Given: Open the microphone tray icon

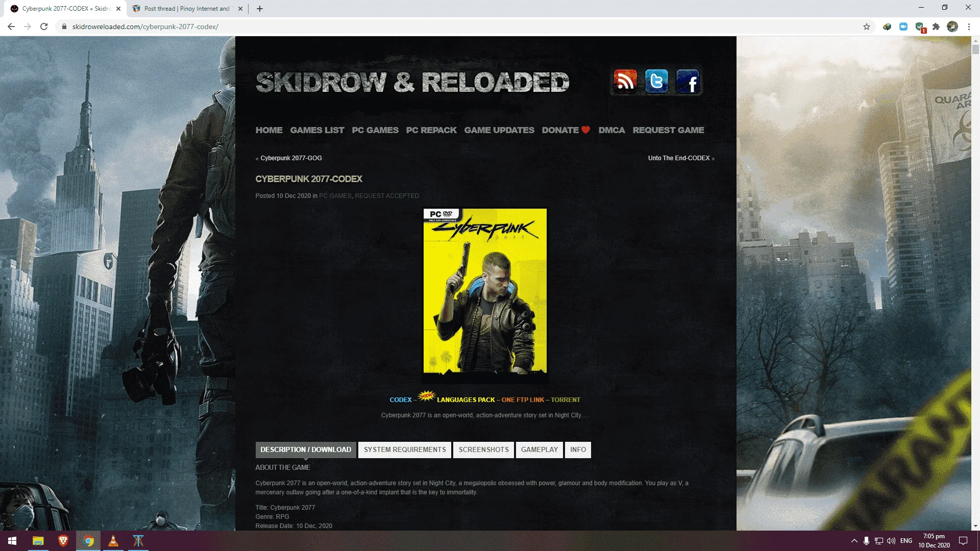Looking at the screenshot, I should click(866, 541).
